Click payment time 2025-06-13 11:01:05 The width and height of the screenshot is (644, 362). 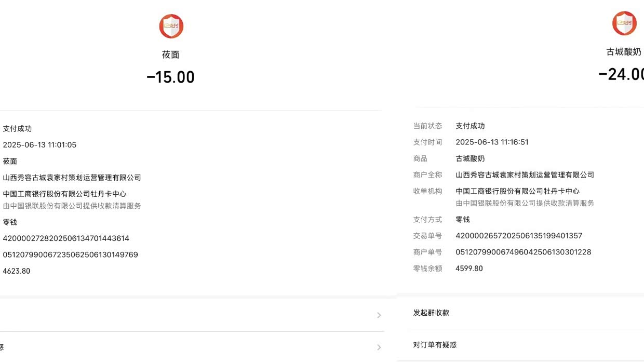pyautogui.click(x=39, y=145)
